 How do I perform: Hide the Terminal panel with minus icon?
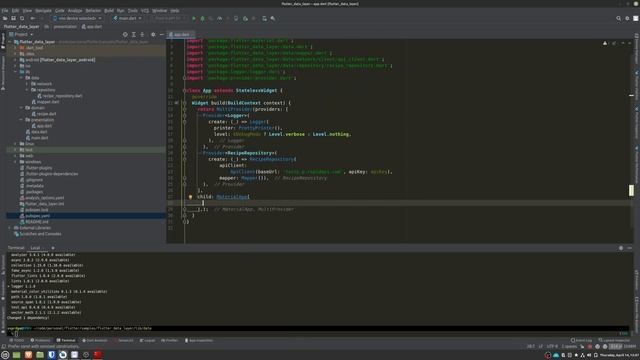click(629, 248)
